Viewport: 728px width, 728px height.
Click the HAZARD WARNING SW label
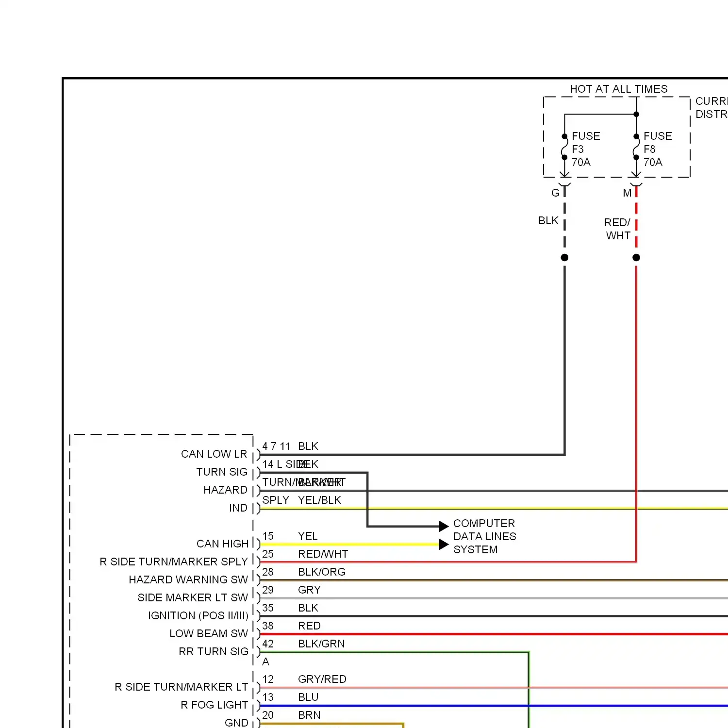(188, 579)
